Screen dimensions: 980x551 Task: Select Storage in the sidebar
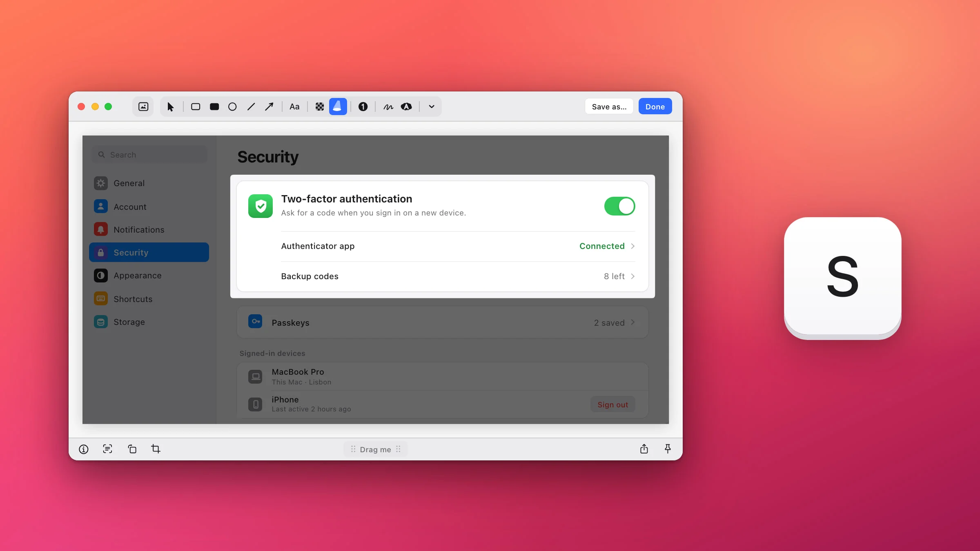click(149, 322)
